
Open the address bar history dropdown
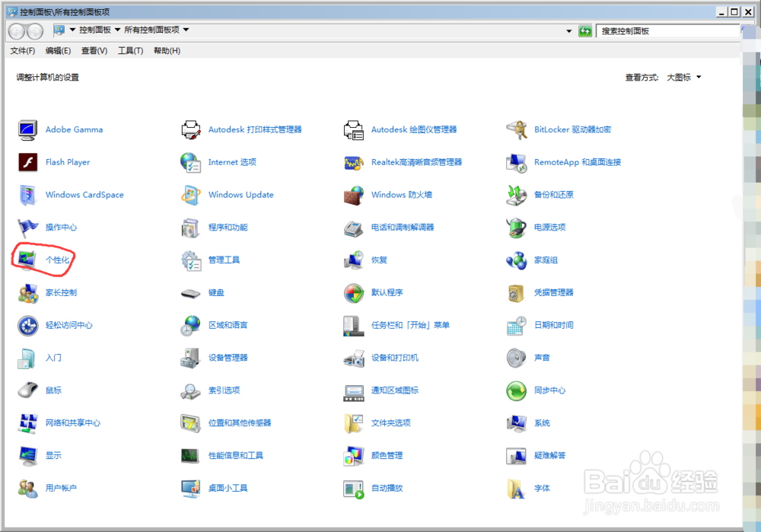coord(568,31)
